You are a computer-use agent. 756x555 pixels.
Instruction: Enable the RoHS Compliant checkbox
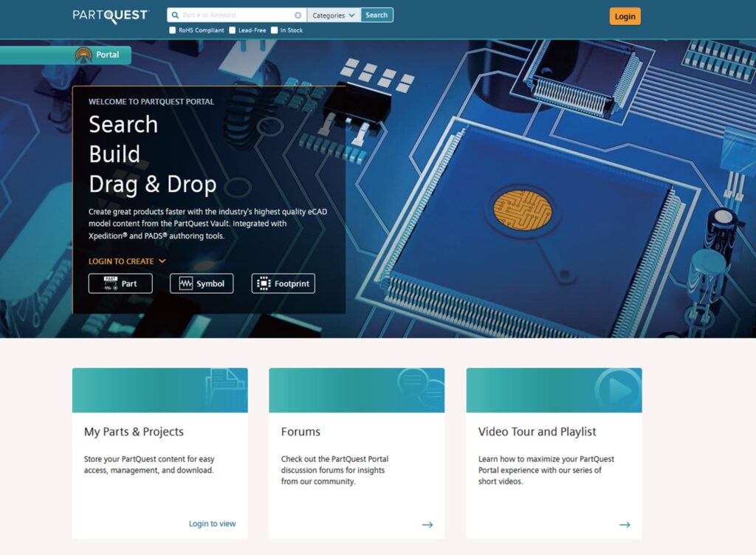[x=173, y=30]
